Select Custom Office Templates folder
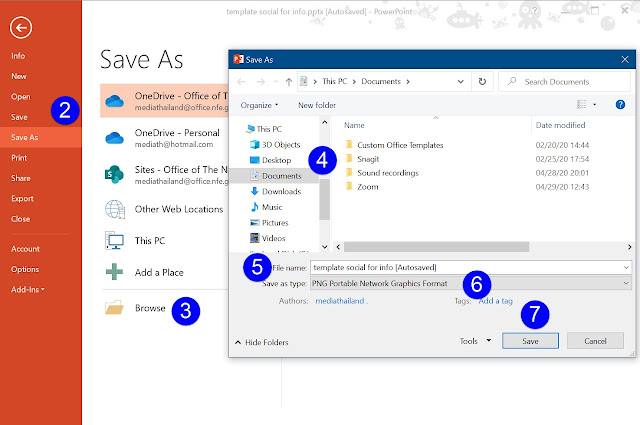 [x=394, y=145]
